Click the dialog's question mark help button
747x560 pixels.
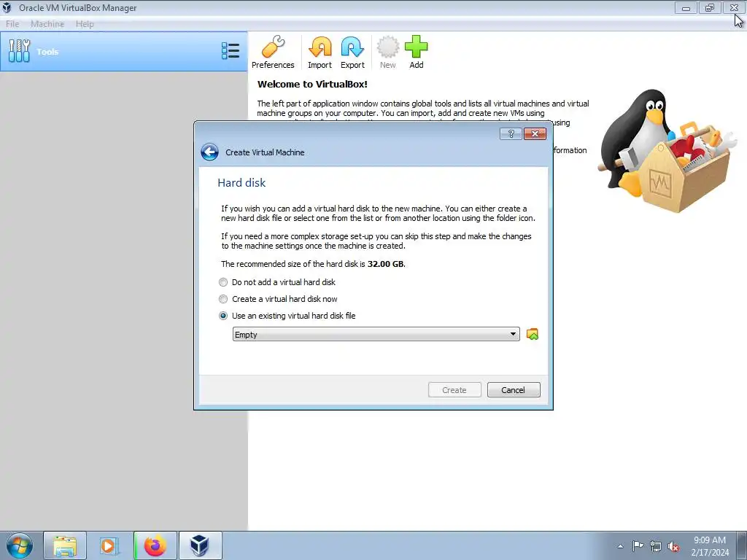tap(511, 134)
